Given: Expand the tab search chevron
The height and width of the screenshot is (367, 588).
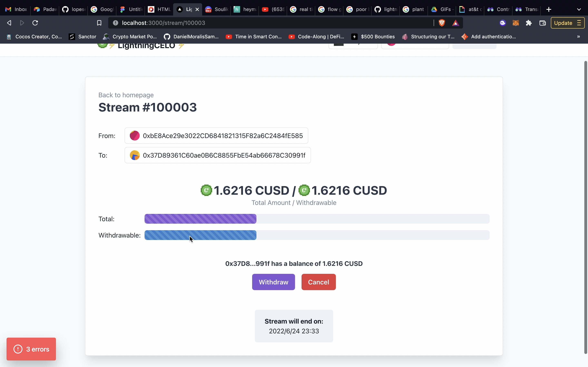Looking at the screenshot, I should [579, 9].
